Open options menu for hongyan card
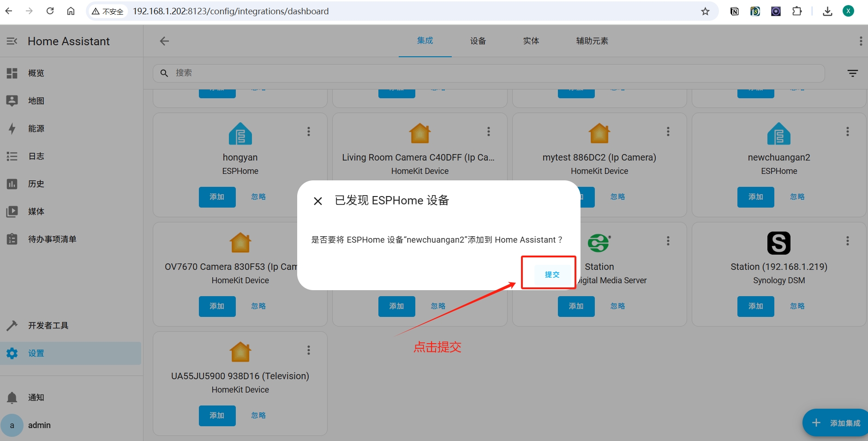The image size is (868, 441). point(309,131)
